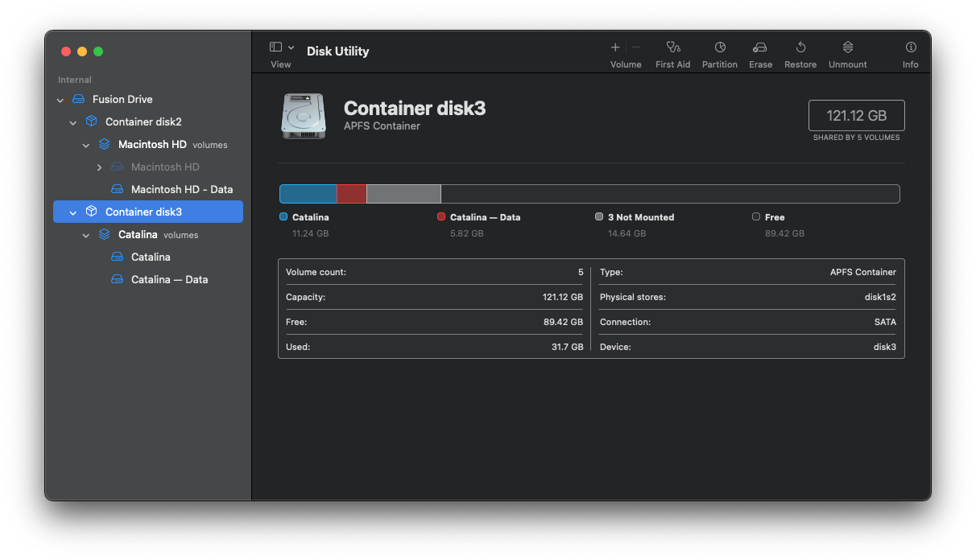Click the Connection SATA value
Image resolution: width=976 pixels, height=560 pixels.
pos(884,322)
